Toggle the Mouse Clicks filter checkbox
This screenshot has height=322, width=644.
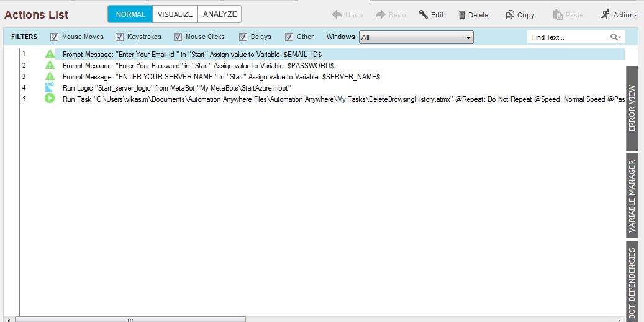[x=178, y=37]
